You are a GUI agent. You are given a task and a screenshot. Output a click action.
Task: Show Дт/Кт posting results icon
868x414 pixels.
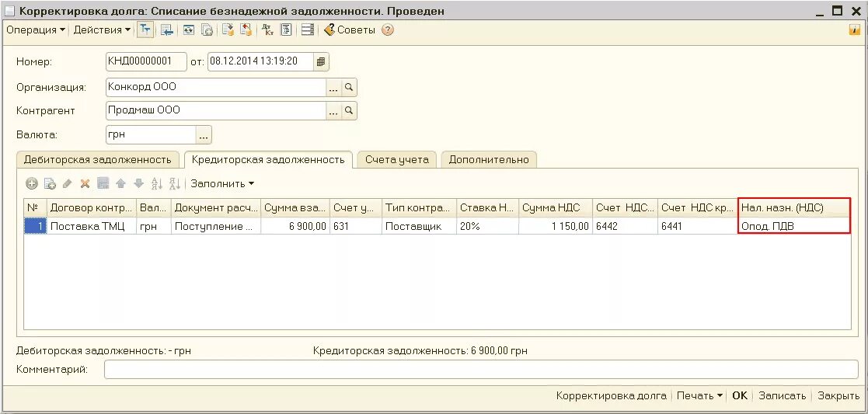[268, 30]
